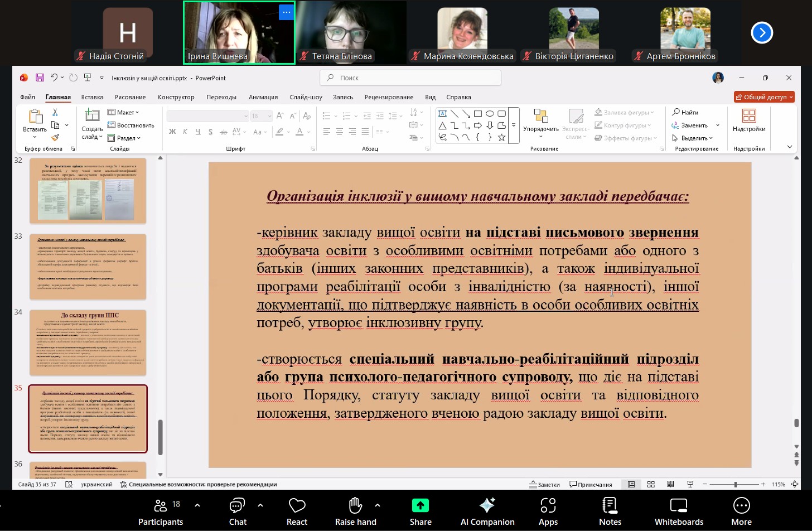
Task: Switch to slide sorter view
Action: pos(651,484)
